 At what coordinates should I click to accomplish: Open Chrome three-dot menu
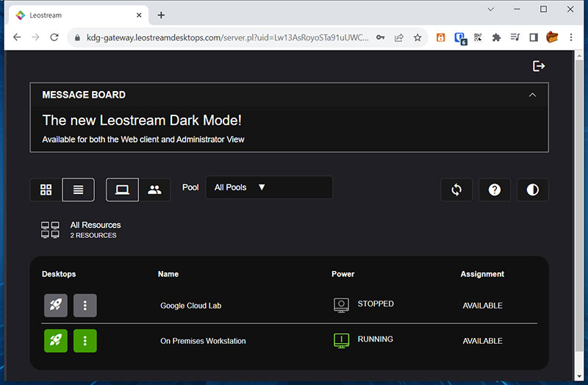point(571,37)
